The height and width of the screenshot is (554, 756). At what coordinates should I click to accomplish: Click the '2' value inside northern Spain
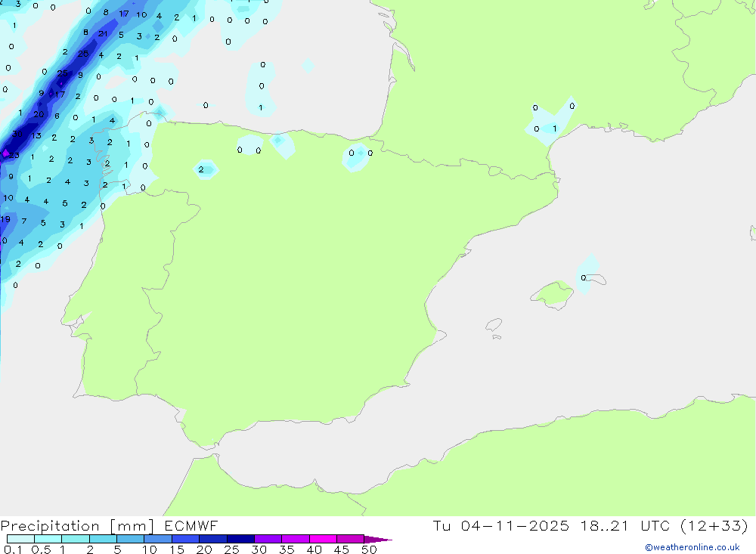[x=201, y=169]
